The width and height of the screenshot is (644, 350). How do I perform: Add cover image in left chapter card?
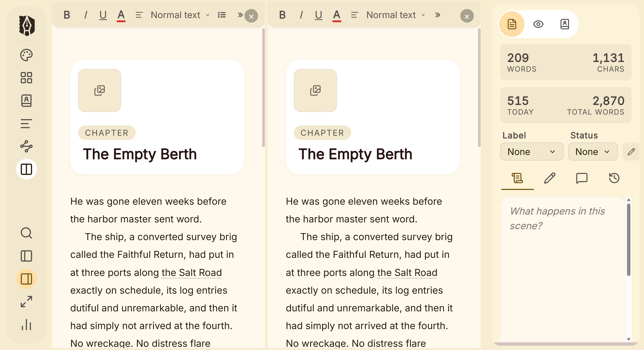click(99, 90)
